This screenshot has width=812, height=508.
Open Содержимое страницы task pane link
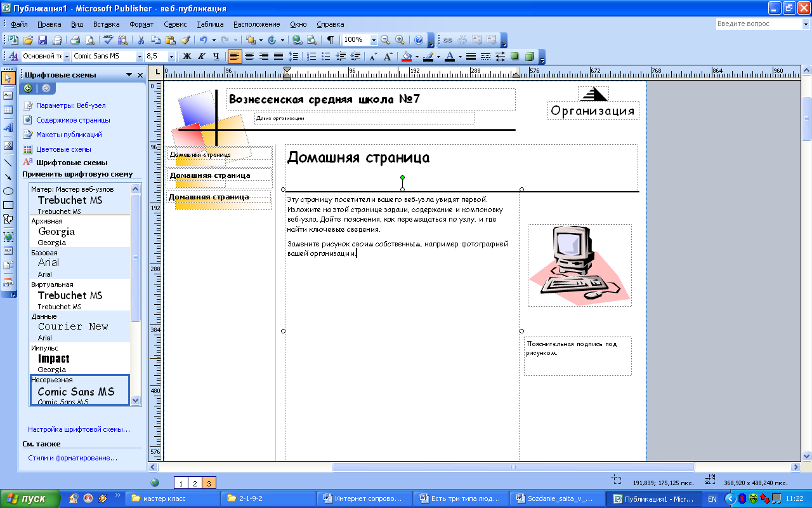point(73,120)
